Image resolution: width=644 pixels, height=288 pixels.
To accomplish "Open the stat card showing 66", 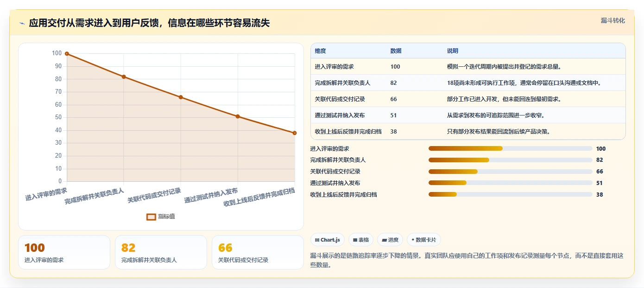I will point(258,252).
